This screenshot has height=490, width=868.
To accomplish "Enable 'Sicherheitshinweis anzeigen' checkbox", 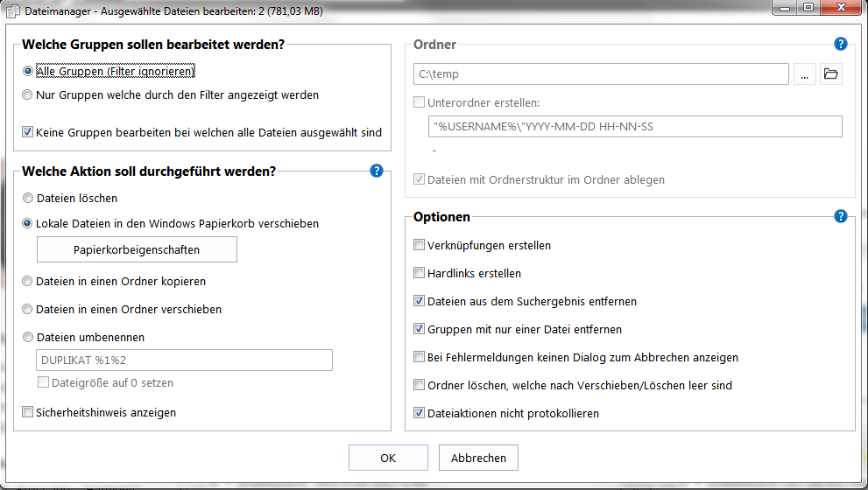I will click(28, 412).
